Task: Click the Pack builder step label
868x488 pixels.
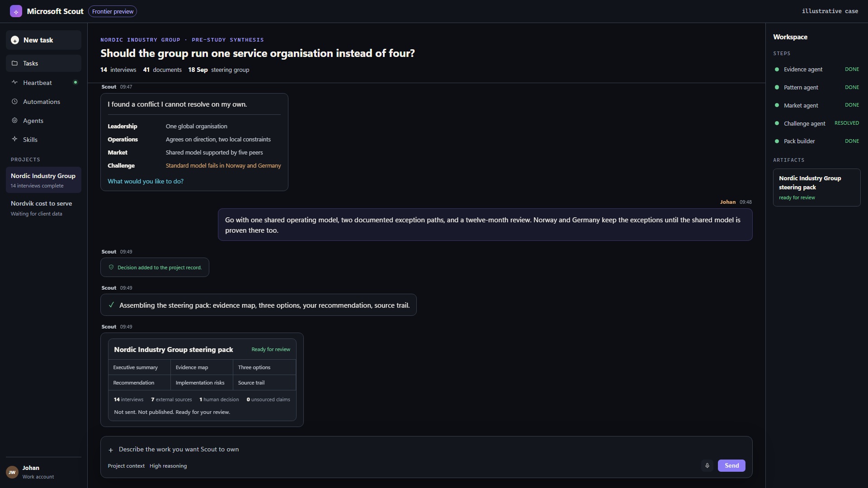Action: tap(799, 141)
